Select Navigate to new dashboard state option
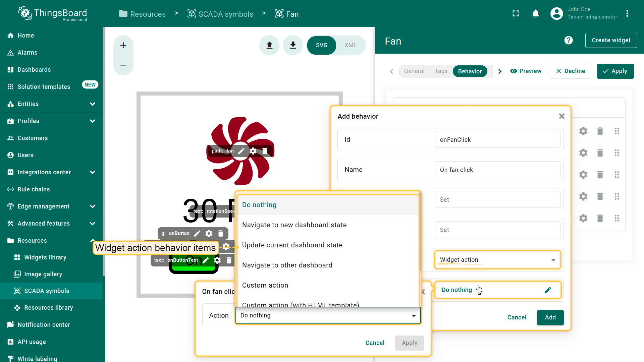644x362 pixels. tap(294, 225)
